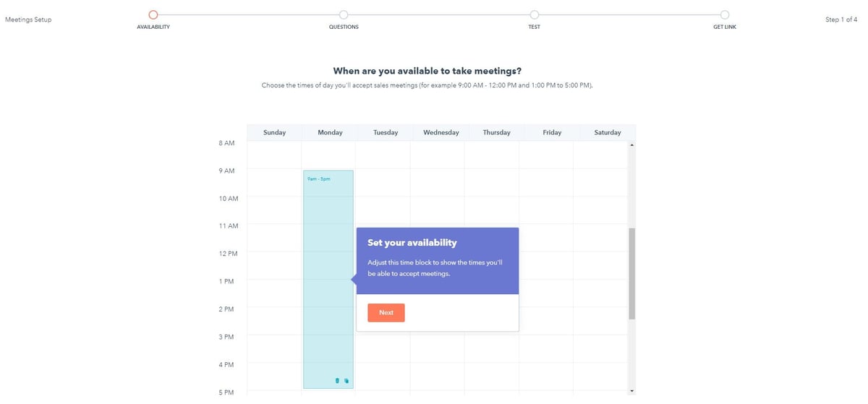Image resolution: width=868 pixels, height=404 pixels.
Task: Select the Sunday column header
Action: tap(275, 133)
